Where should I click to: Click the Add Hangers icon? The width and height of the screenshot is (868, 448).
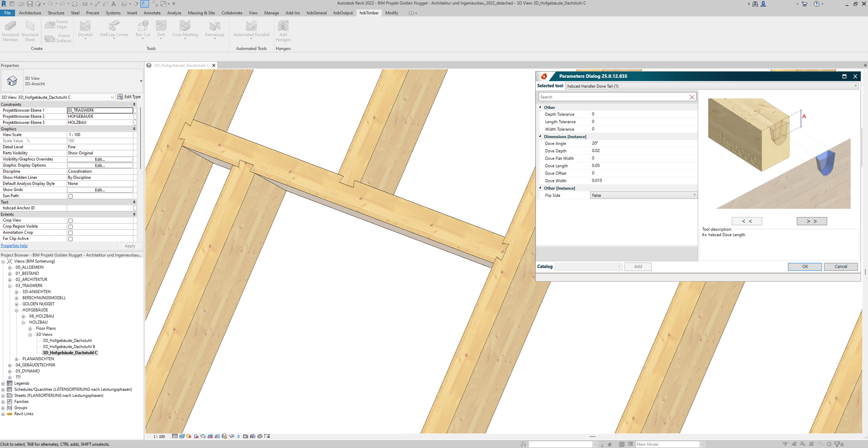[283, 26]
